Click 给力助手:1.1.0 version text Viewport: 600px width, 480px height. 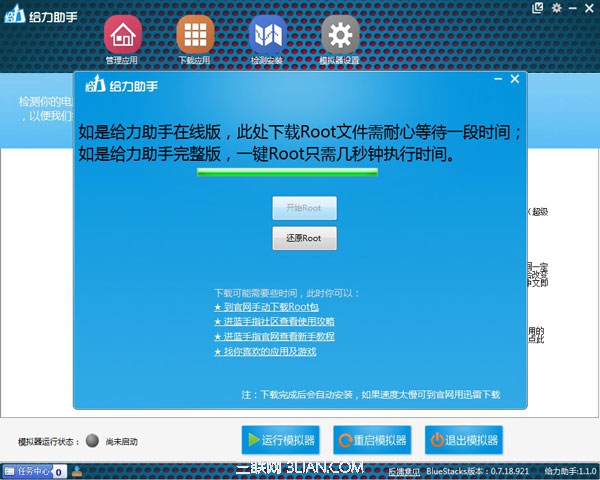(x=570, y=471)
